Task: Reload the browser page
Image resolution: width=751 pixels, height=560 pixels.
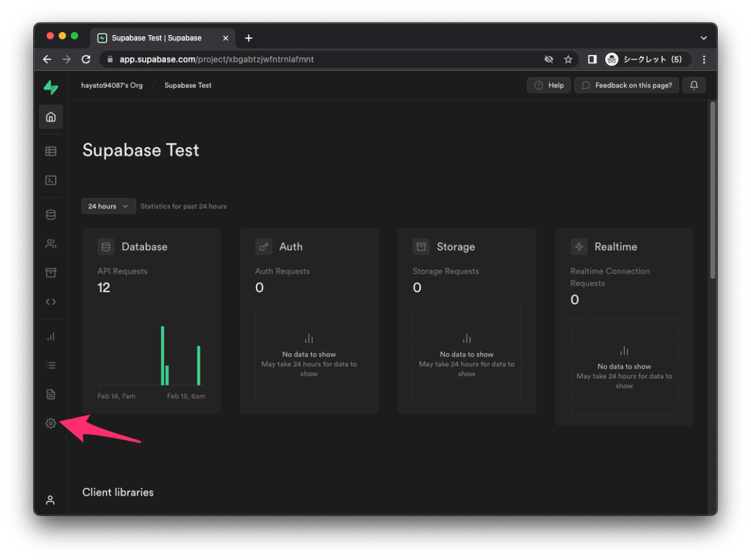Action: coord(86,59)
